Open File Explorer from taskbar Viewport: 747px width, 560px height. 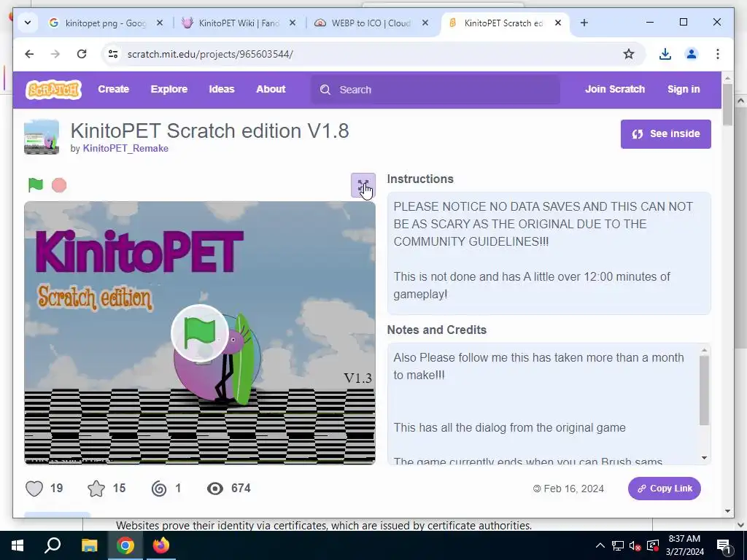(89, 545)
